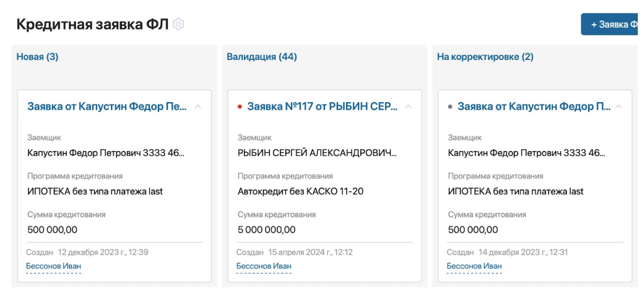Open the Новая (3) column header
Viewport: 644px width, 302px height.
coord(37,57)
